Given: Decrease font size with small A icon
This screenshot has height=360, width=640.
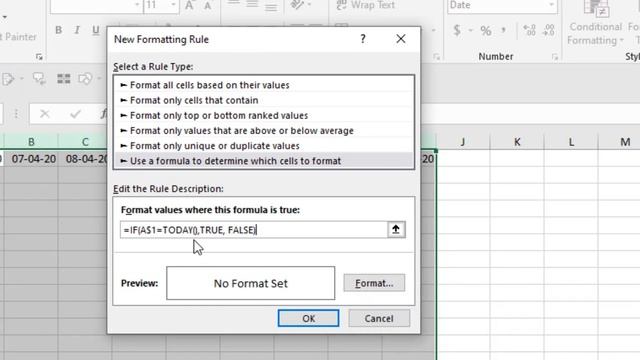Looking at the screenshot, I should (x=207, y=6).
